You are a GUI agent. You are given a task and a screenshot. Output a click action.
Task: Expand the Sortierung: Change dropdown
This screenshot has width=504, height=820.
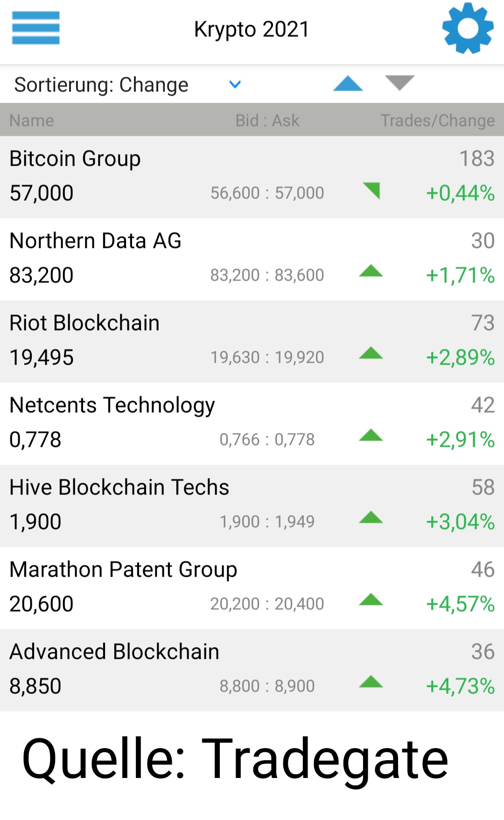101,85
